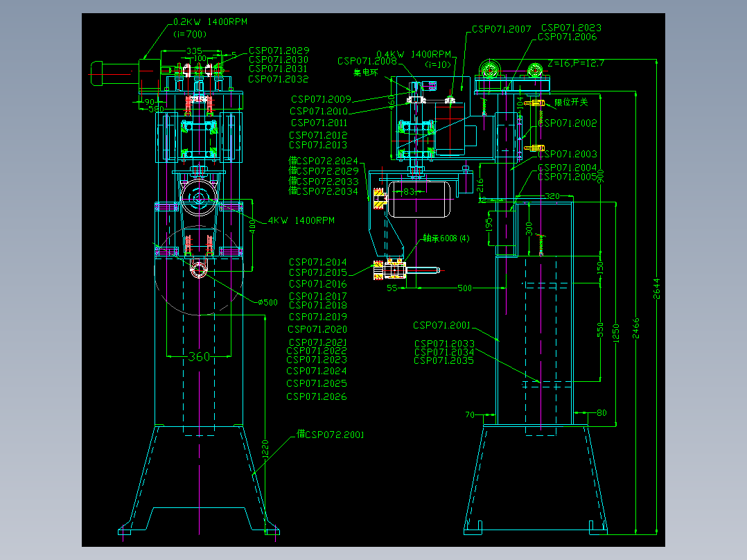Select the CSP071.2001 column label

click(x=441, y=325)
